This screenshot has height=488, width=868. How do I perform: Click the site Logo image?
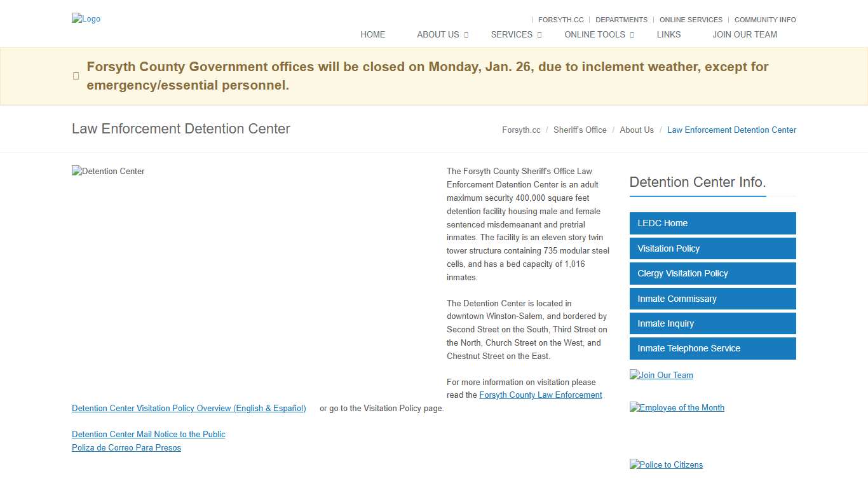click(86, 18)
